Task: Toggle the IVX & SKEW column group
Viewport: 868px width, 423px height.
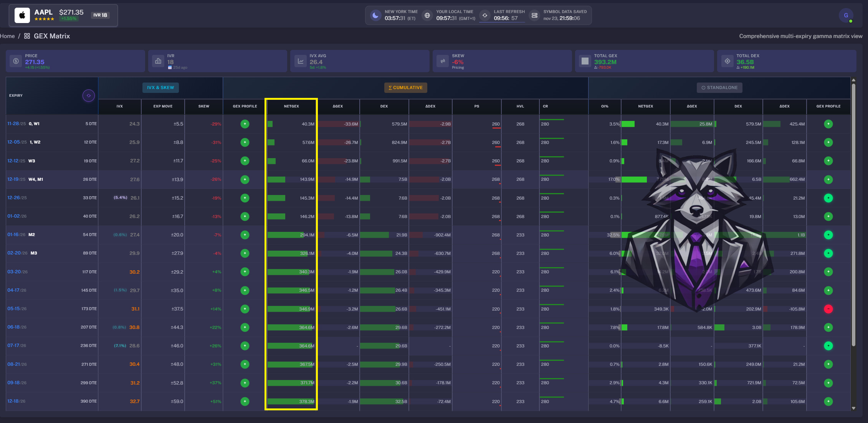Action: (160, 88)
